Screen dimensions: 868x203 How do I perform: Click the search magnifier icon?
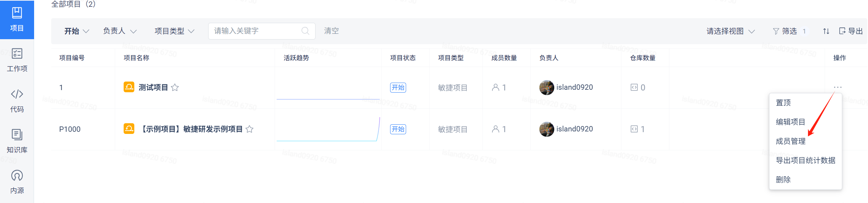[305, 31]
